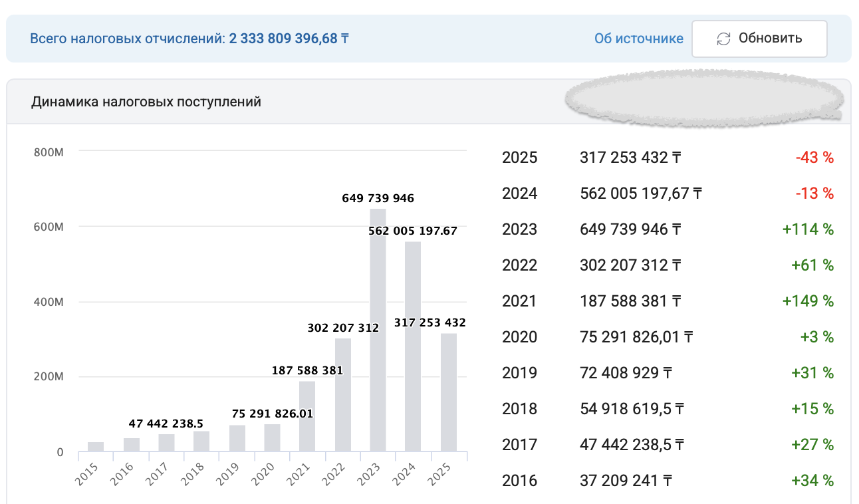Click the 2020 x-axis label
Viewport: 859px width, 504px height.
point(263,474)
